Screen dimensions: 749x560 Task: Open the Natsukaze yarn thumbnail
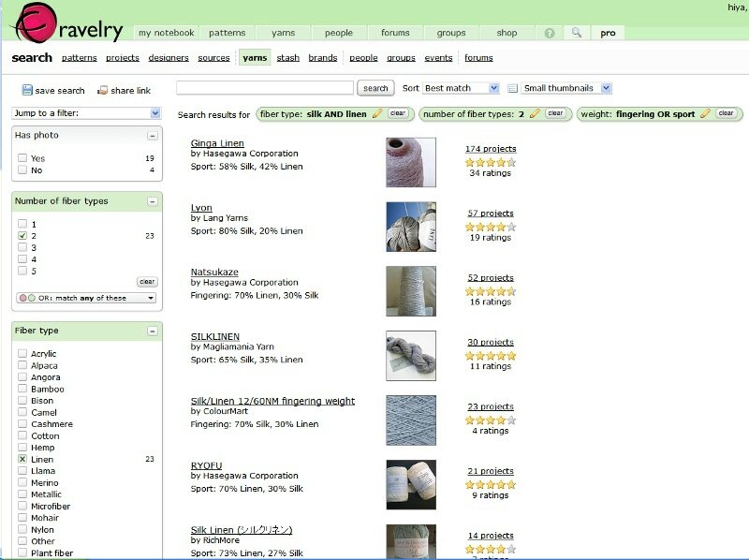pos(411,291)
